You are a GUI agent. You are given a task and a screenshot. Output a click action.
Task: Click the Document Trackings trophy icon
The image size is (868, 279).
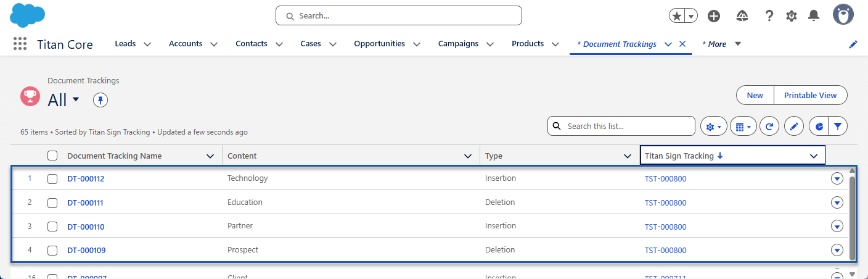(x=30, y=96)
